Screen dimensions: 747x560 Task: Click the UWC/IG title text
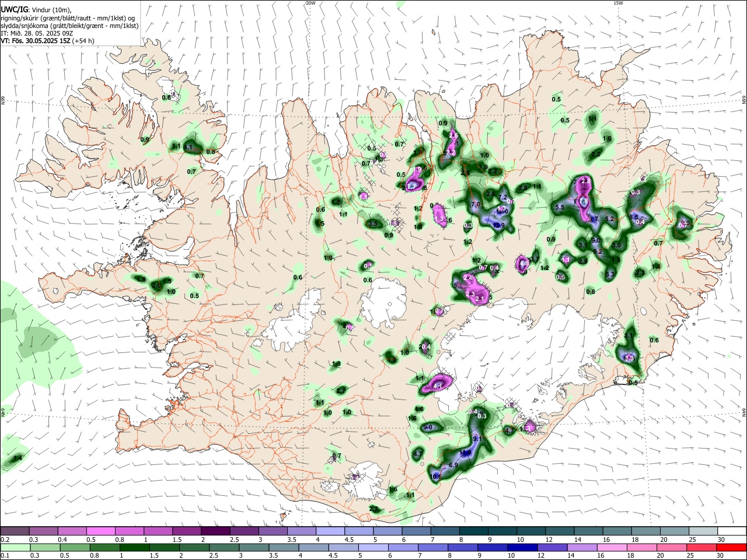click(15, 9)
